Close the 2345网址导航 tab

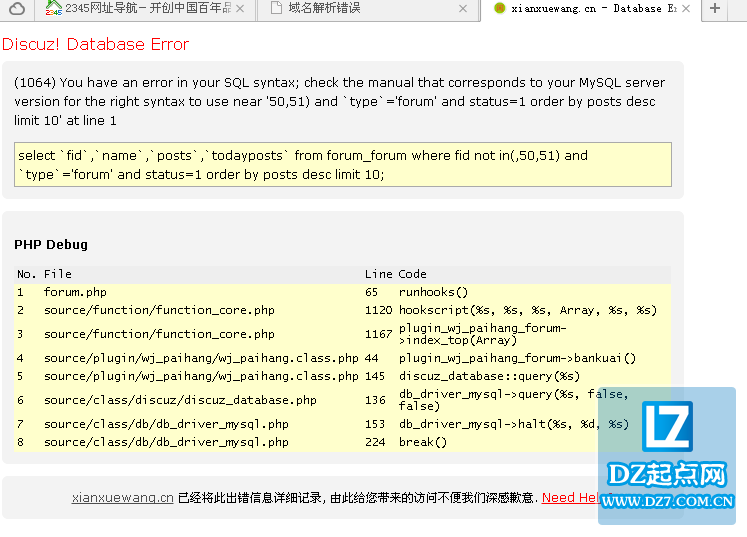tap(240, 9)
